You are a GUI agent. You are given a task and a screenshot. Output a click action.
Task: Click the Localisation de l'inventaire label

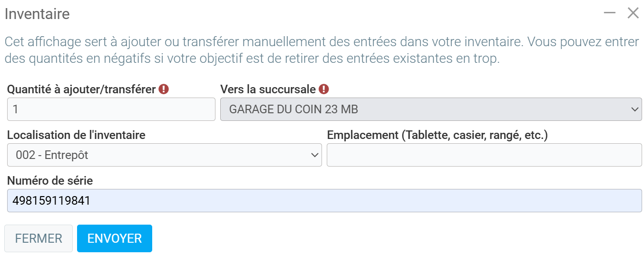(x=76, y=135)
